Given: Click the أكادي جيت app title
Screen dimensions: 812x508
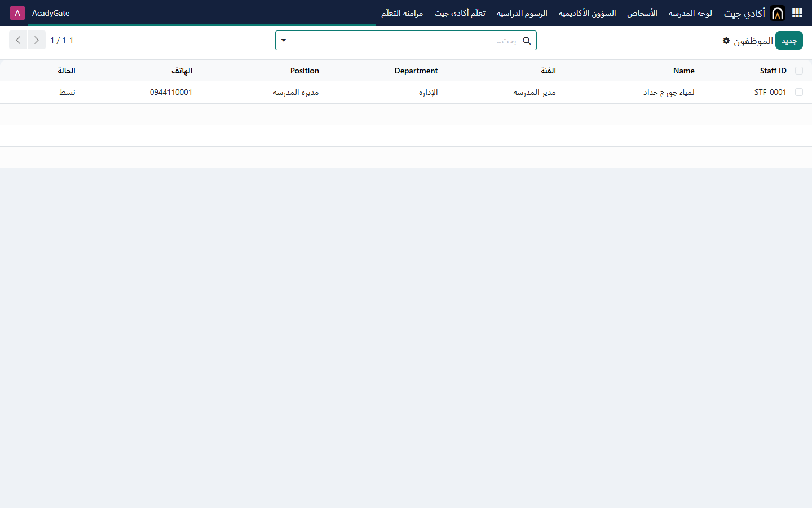Looking at the screenshot, I should tap(744, 13).
